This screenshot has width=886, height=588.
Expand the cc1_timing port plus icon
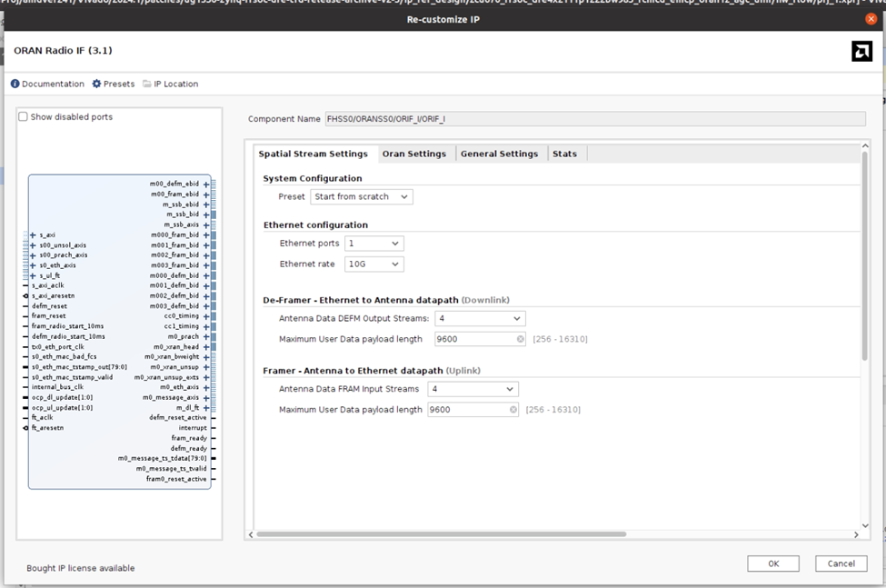206,326
